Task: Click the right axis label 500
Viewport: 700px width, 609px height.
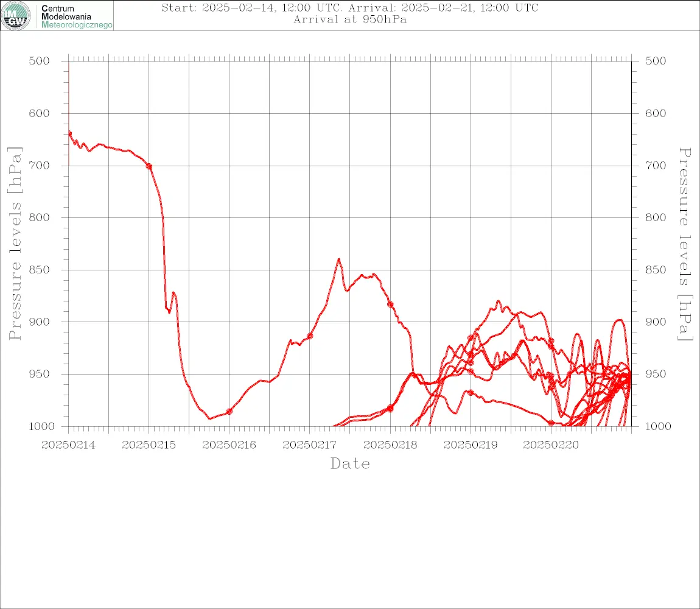Action: 656,61
